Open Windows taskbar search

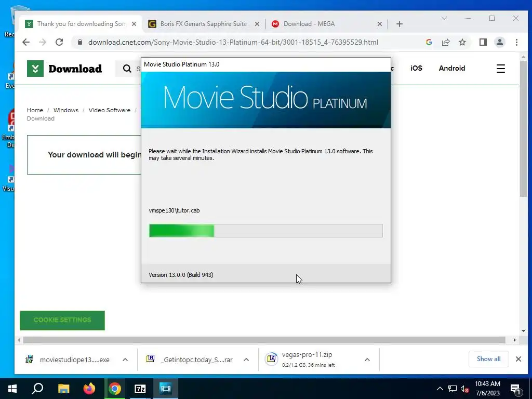(37, 389)
